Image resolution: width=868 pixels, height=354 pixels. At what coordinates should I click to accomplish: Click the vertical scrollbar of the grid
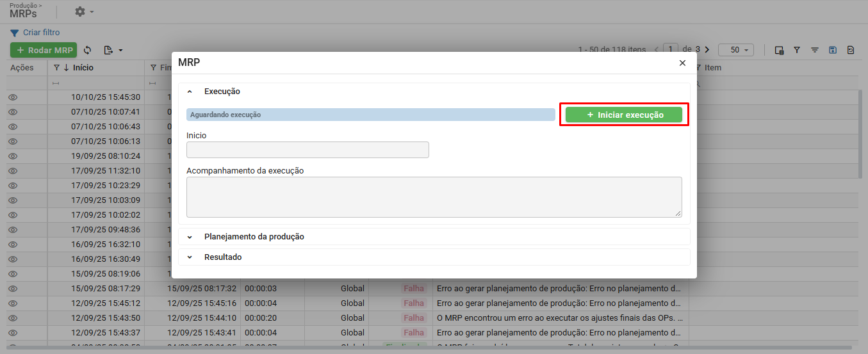[x=860, y=134]
